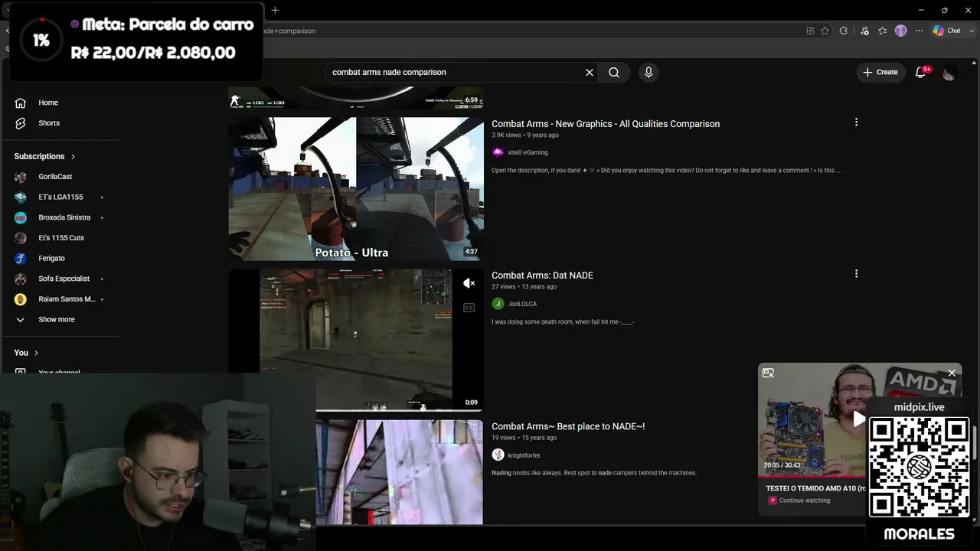
Task: Open the Broxada Sinistra channel avatar
Action: 21,217
